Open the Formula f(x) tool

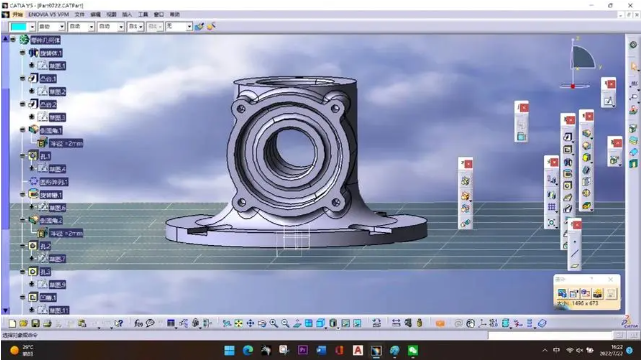(x=139, y=323)
